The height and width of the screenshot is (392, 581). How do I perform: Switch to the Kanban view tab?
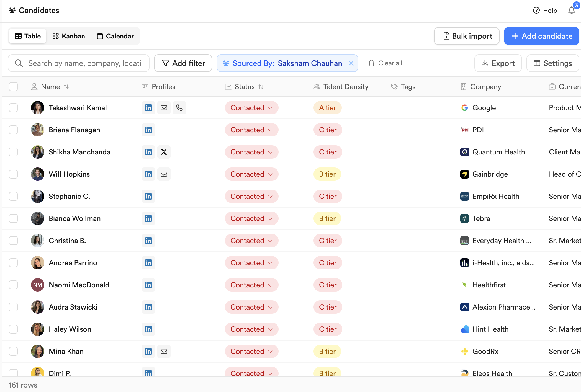click(x=69, y=36)
